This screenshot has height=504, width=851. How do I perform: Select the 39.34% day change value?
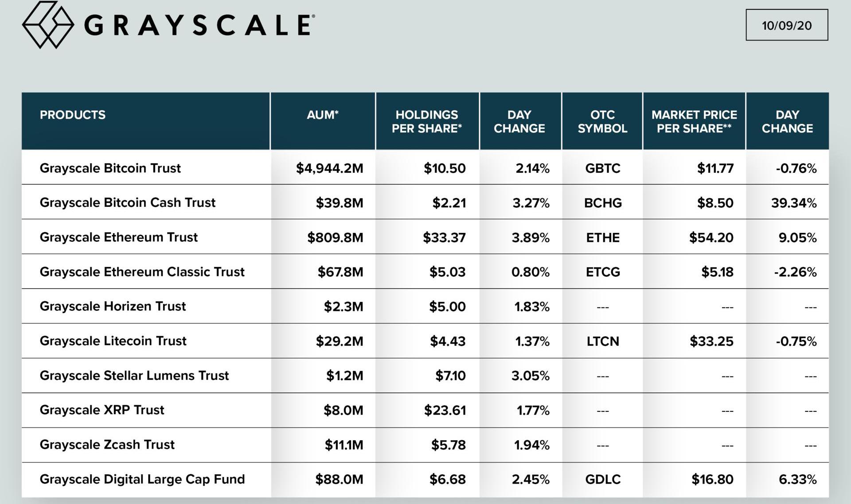(x=793, y=203)
